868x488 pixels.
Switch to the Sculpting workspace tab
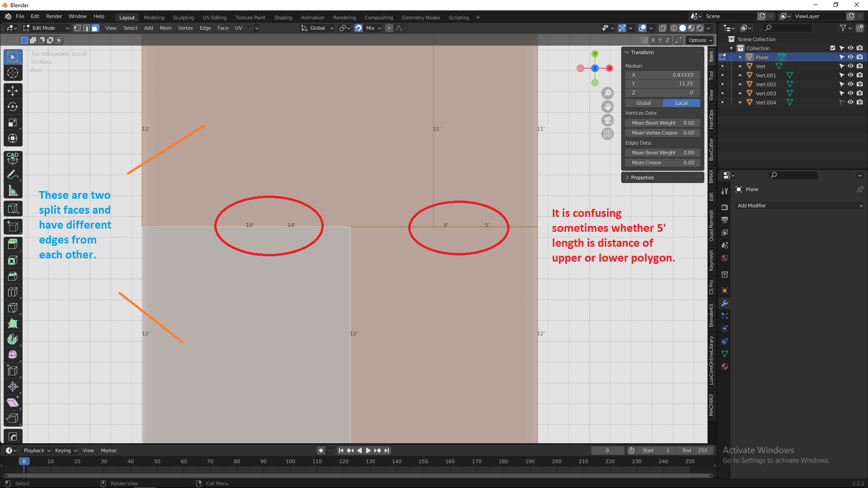point(184,18)
